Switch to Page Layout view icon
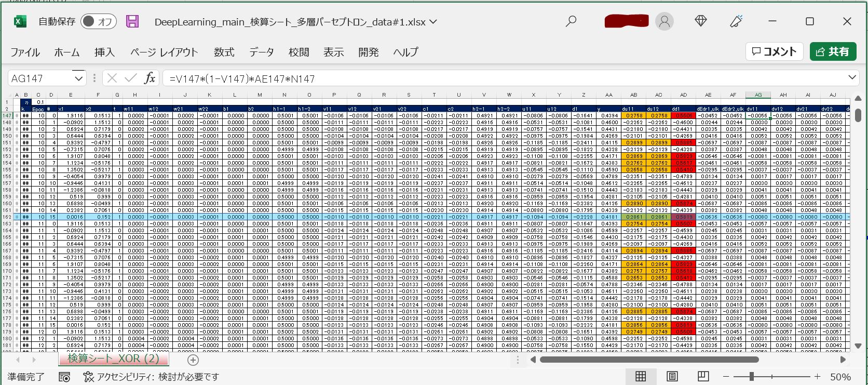 click(672, 376)
